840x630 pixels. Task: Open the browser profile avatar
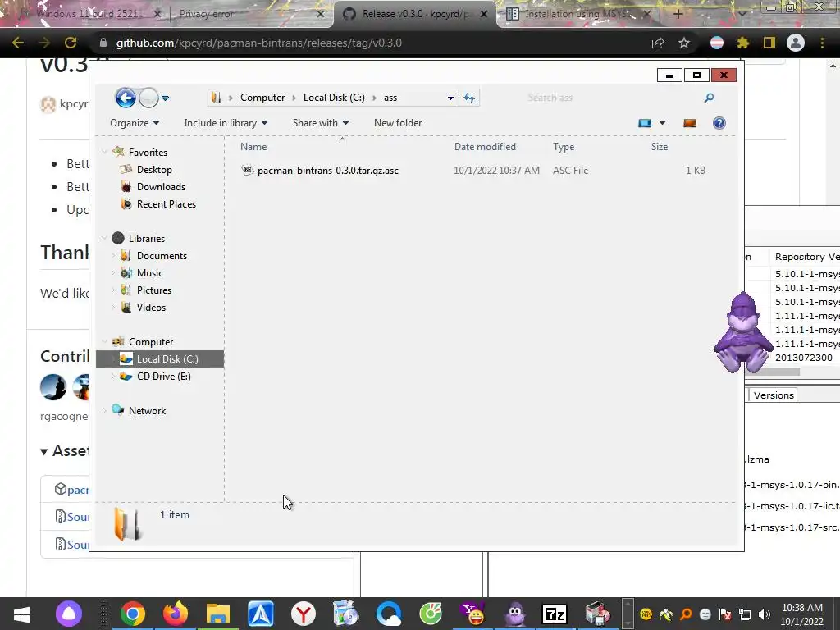tap(796, 43)
